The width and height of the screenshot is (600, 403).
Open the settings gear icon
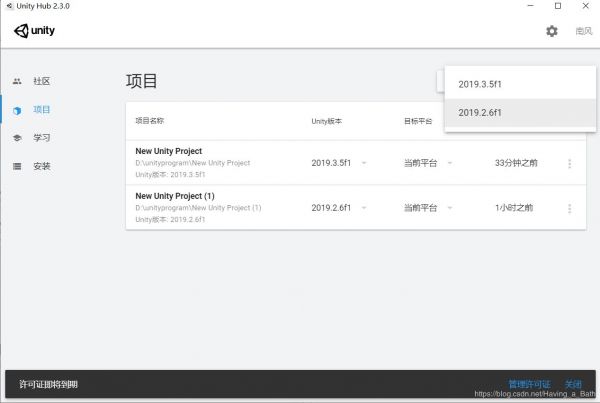click(551, 31)
